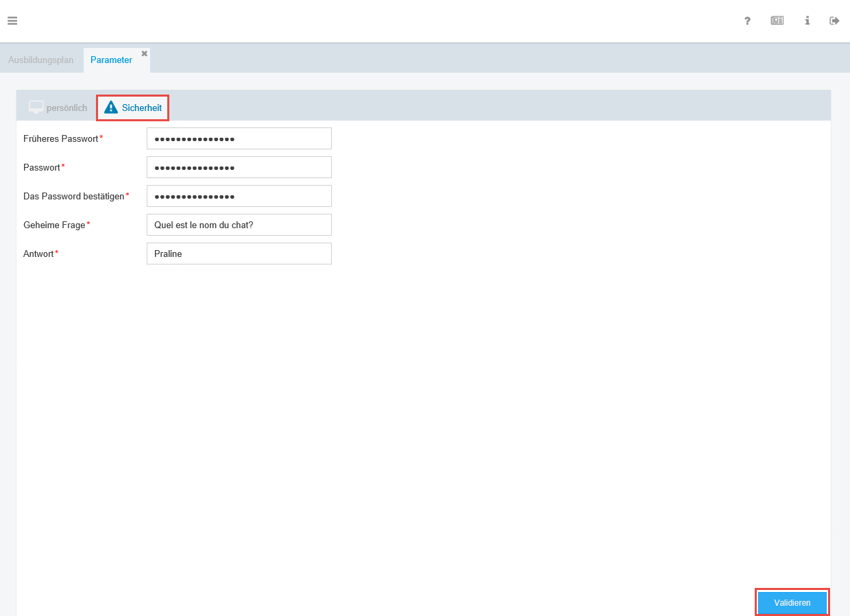
Task: Show information via the 'i' icon
Action: [807, 21]
